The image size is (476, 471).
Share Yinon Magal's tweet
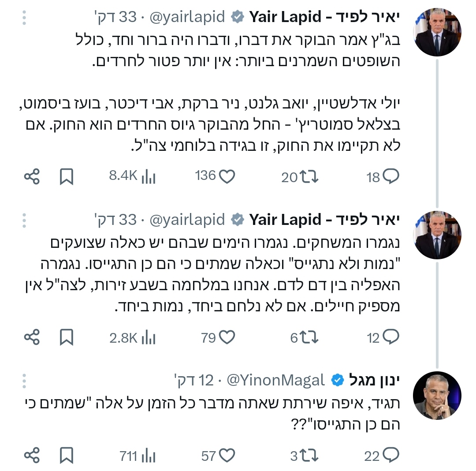tap(32, 456)
